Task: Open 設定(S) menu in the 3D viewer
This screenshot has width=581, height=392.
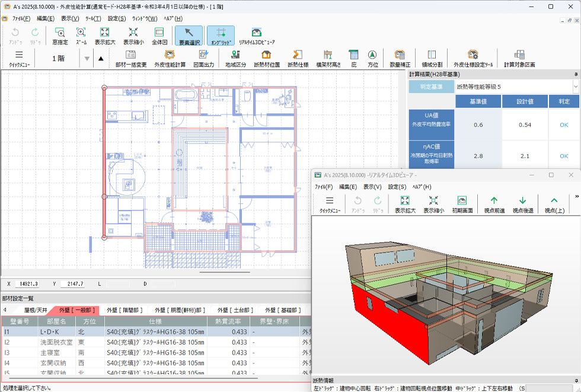Action: (397, 187)
